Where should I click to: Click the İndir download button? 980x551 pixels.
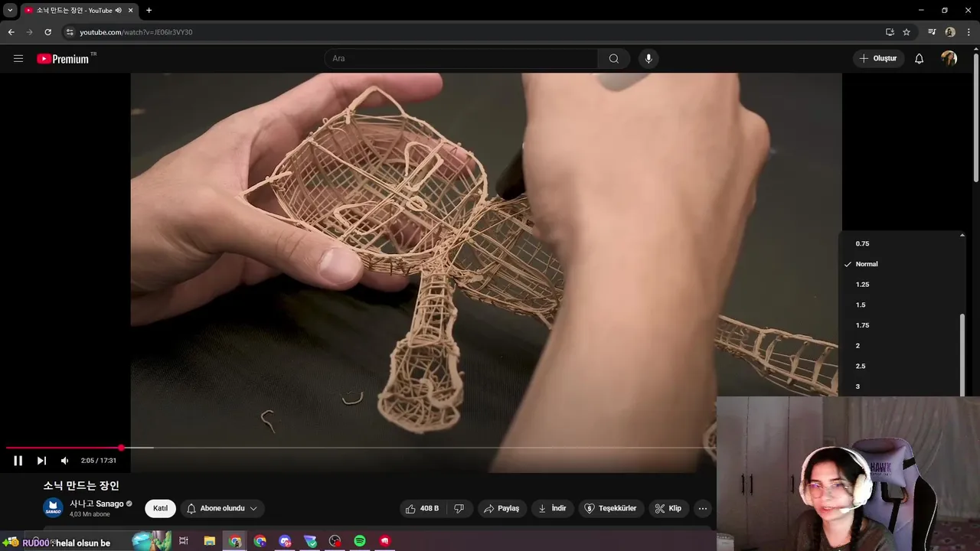(552, 508)
